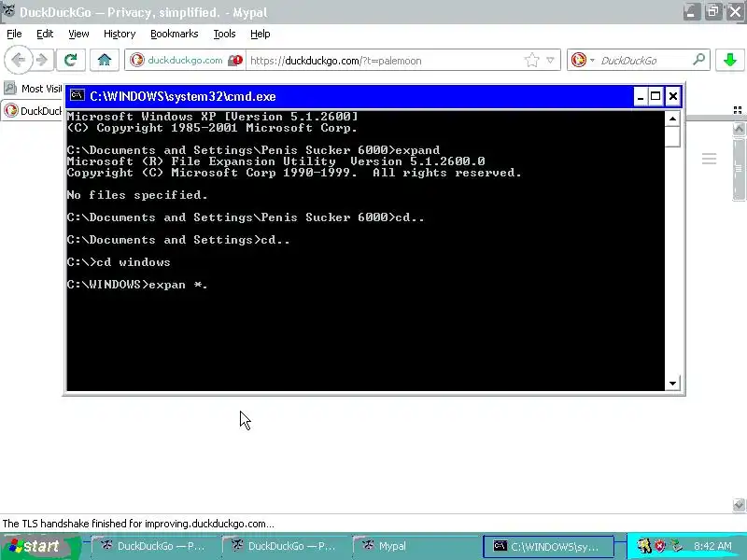This screenshot has width=747, height=560.
Task: Click browser page scrollbar down arrow
Action: coord(739,505)
